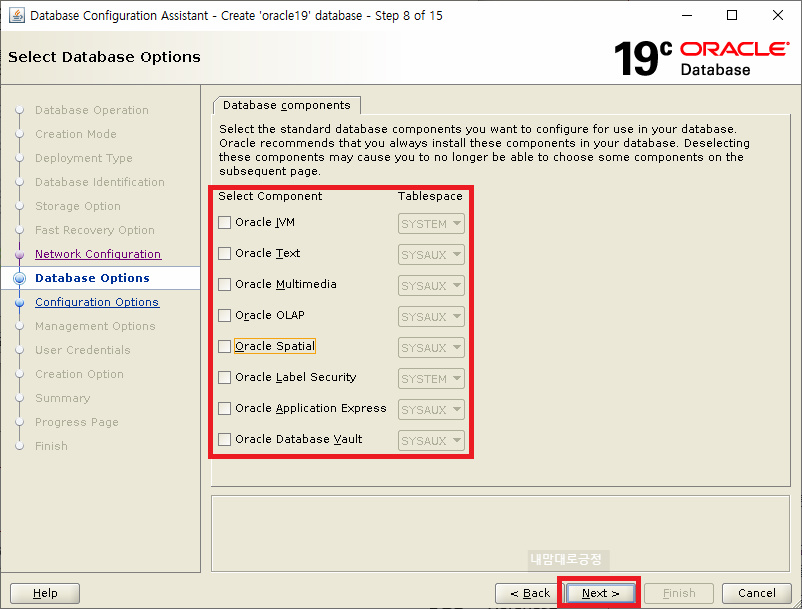The image size is (802, 609).
Task: Click Fast Recovery Option step label
Action: click(x=95, y=230)
